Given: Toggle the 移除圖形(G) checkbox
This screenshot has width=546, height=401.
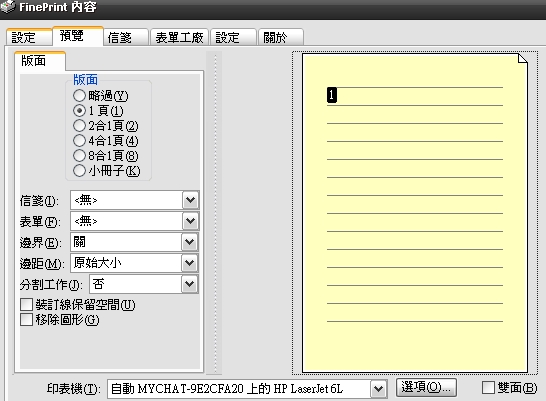Looking at the screenshot, I should coord(26,319).
